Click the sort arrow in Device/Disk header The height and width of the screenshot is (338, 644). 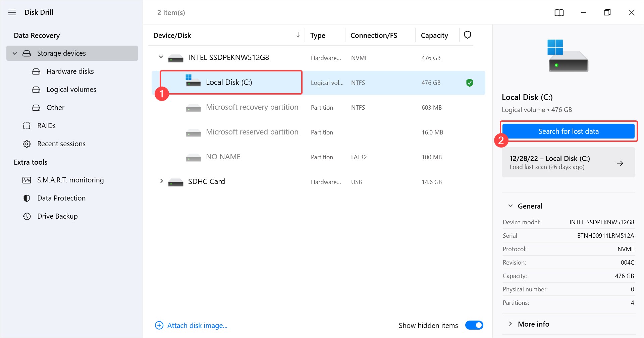[298, 35]
